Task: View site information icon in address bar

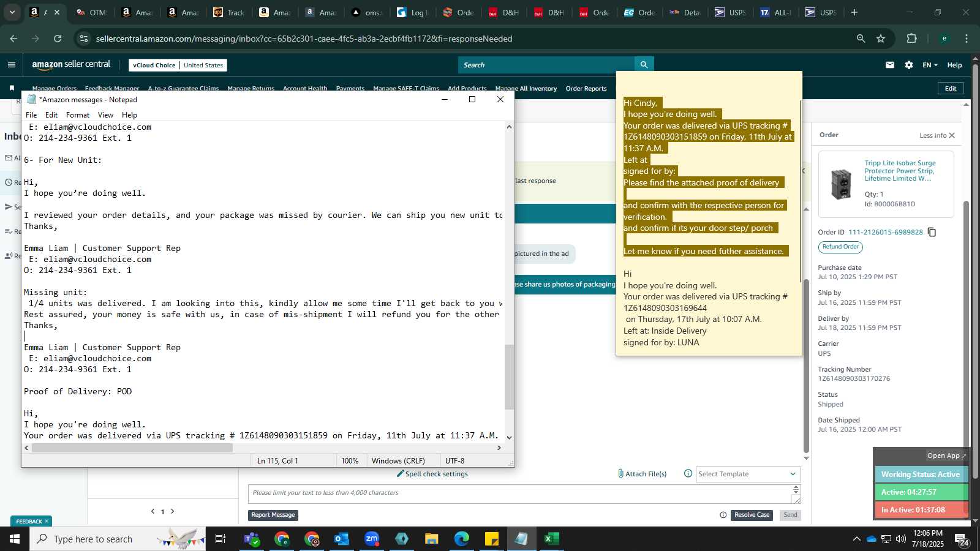Action: [x=85, y=39]
